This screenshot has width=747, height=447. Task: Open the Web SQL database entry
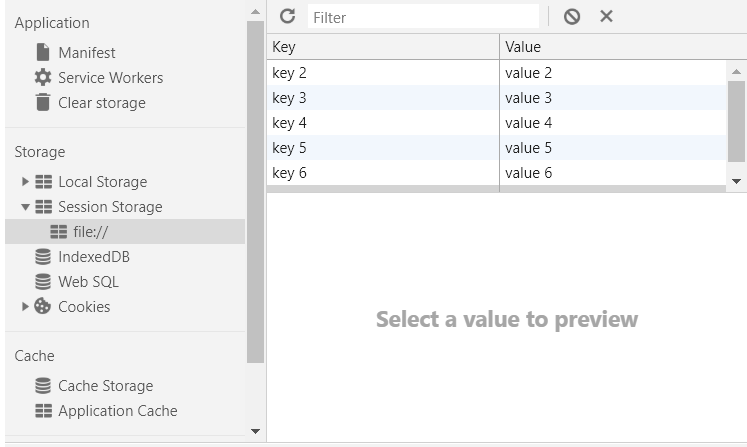pos(88,281)
